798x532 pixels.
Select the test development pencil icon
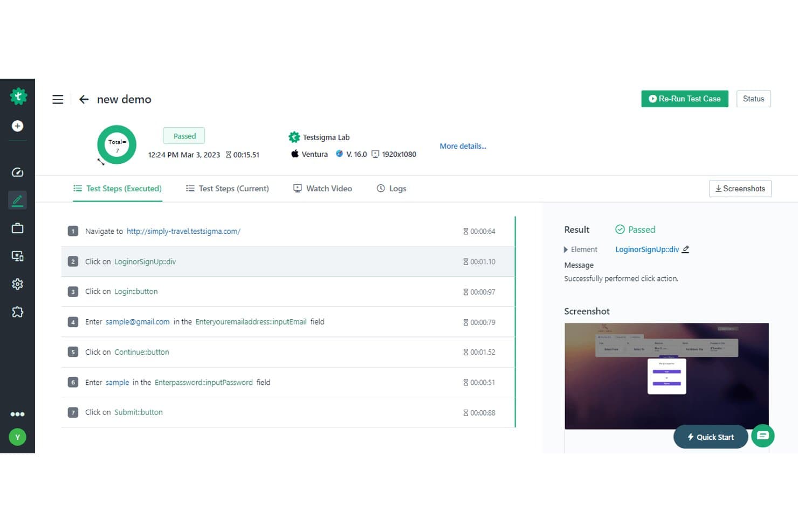tap(18, 201)
